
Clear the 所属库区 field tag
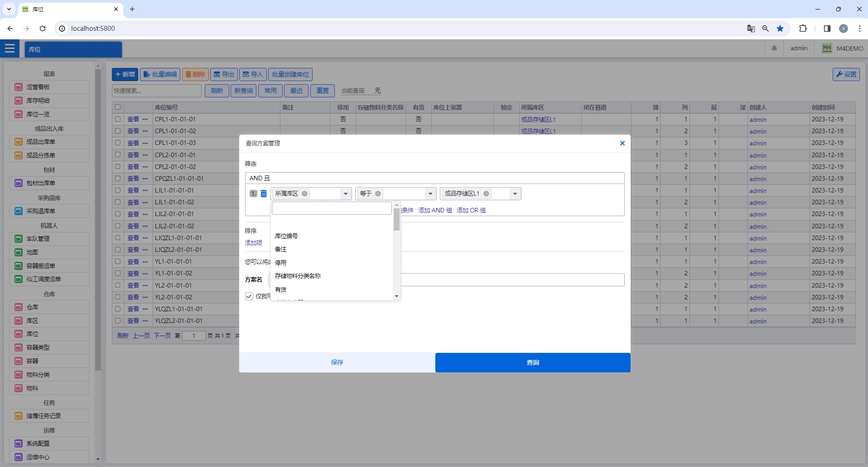pyautogui.click(x=305, y=194)
